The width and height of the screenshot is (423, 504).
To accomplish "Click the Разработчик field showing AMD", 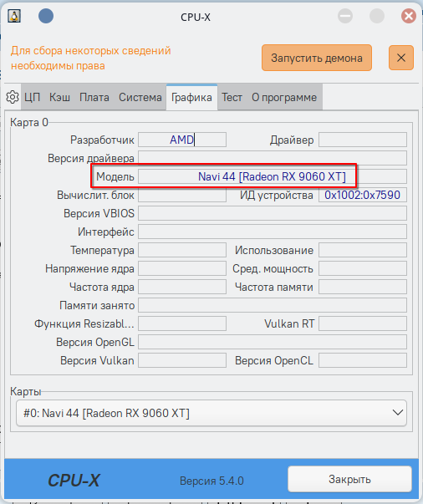I will 182,140.
